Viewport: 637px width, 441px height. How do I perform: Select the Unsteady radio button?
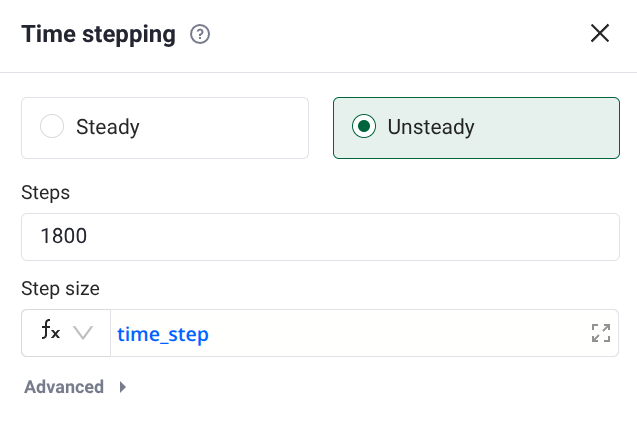[x=364, y=127]
